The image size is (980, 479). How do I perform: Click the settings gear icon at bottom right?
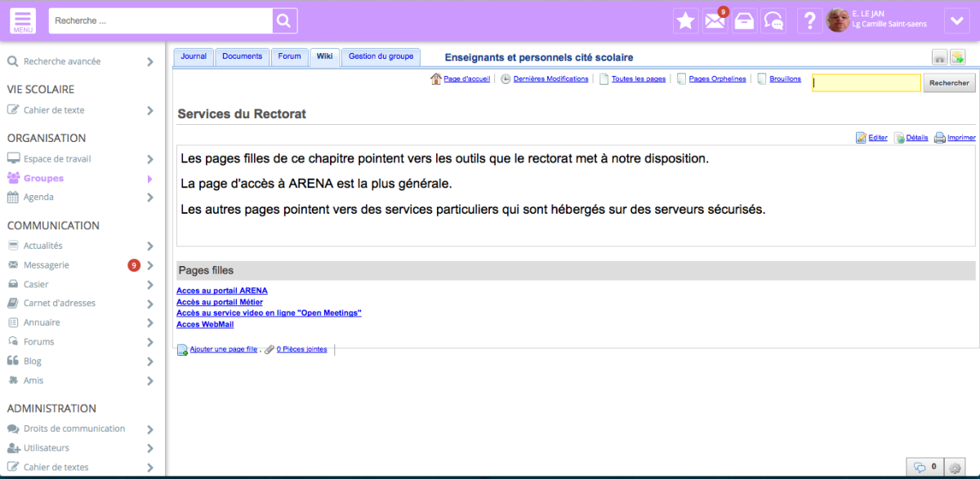pyautogui.click(x=955, y=468)
